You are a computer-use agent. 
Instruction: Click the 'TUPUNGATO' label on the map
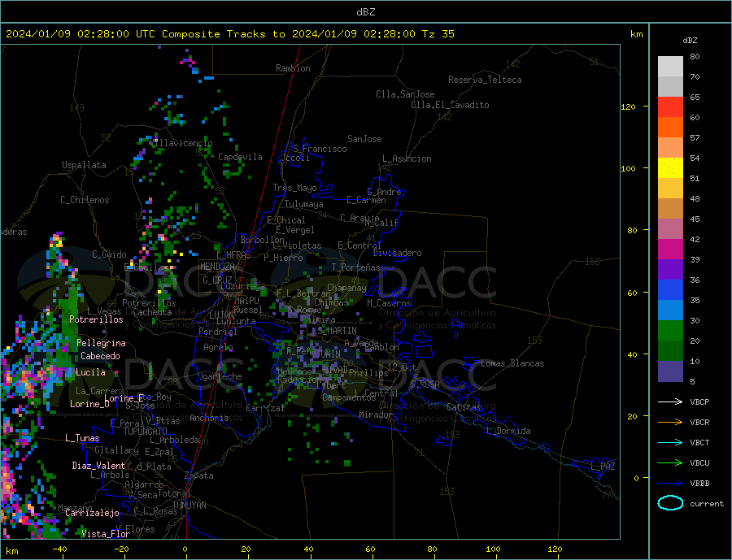(x=146, y=432)
